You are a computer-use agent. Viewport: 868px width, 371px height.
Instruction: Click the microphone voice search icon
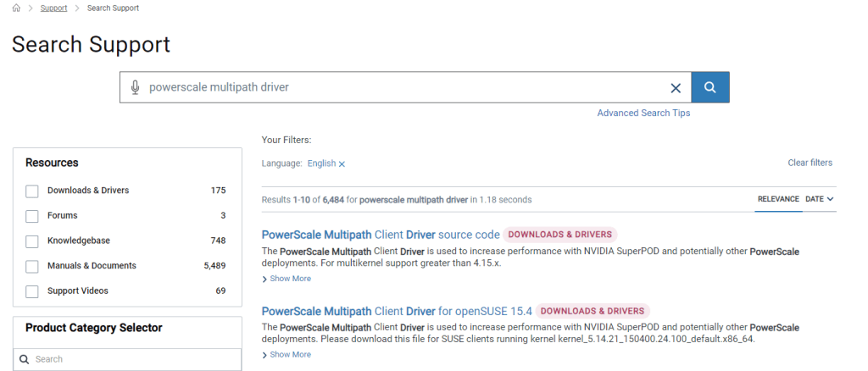click(x=135, y=87)
